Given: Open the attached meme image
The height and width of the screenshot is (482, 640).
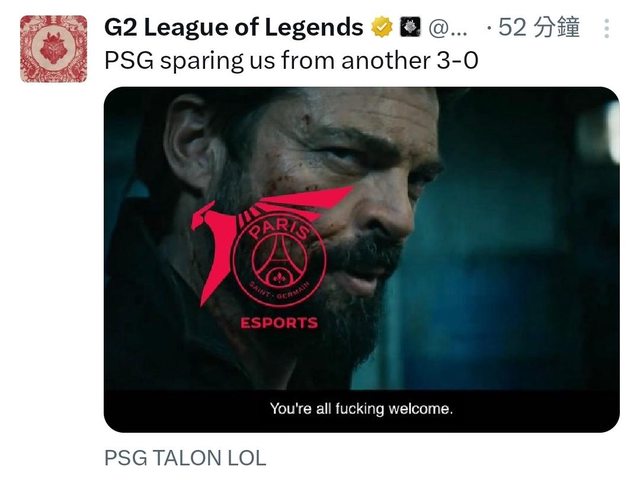Looking at the screenshot, I should (362, 260).
